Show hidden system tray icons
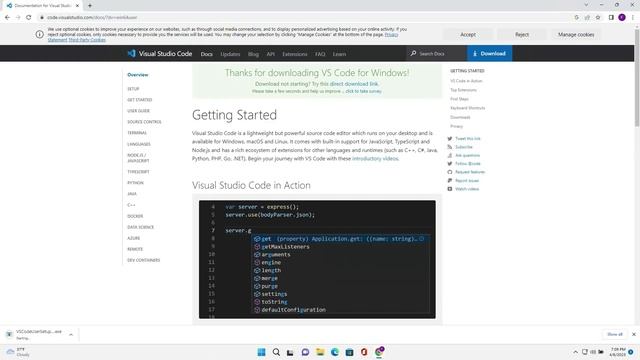 (x=576, y=352)
